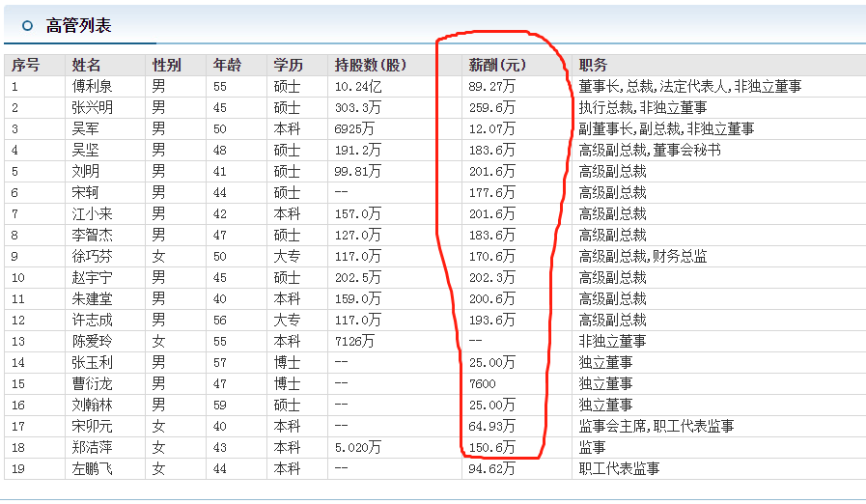The width and height of the screenshot is (866, 504).
Task: Click the 序号 column header
Action: click(x=25, y=66)
